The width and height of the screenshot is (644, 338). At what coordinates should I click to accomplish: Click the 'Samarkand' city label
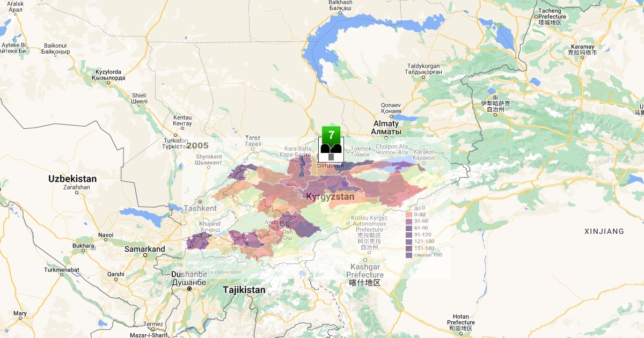(145, 249)
